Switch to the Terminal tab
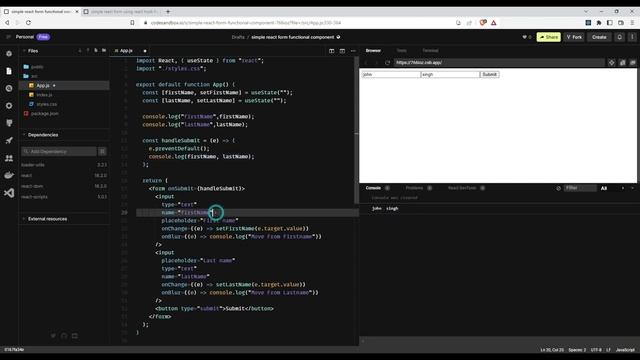640x360 pixels. click(430, 51)
